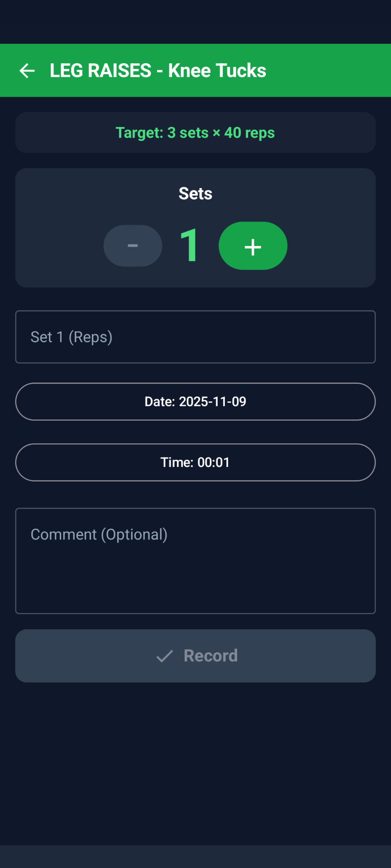Click the checkmark icon on Record
391x868 pixels.
click(165, 656)
